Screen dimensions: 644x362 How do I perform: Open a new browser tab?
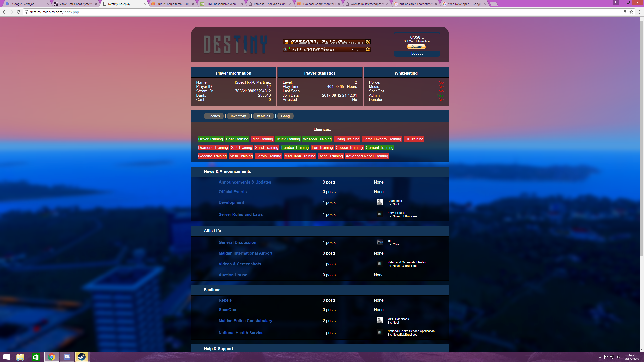click(x=494, y=4)
